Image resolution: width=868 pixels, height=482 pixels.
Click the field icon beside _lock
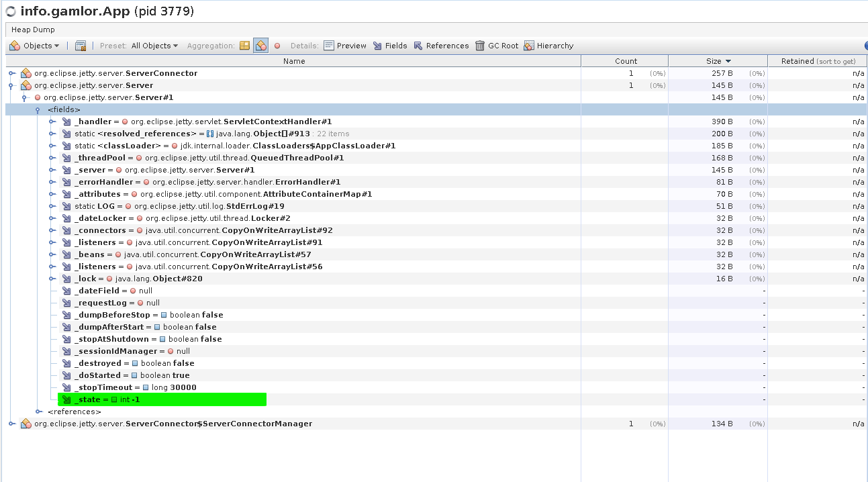pos(66,279)
